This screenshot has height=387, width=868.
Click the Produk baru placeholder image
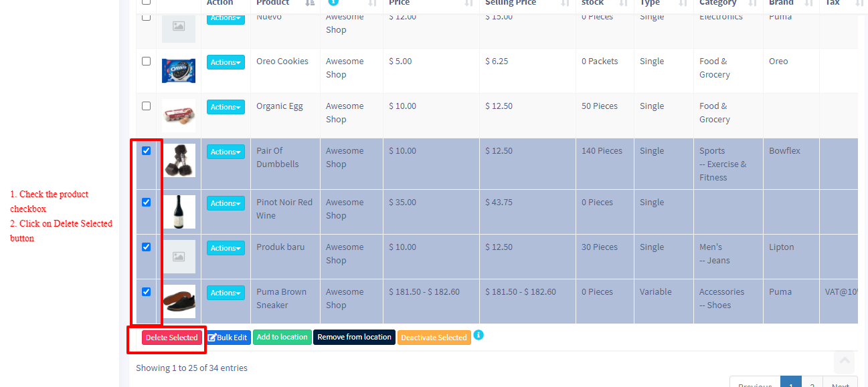pos(179,257)
